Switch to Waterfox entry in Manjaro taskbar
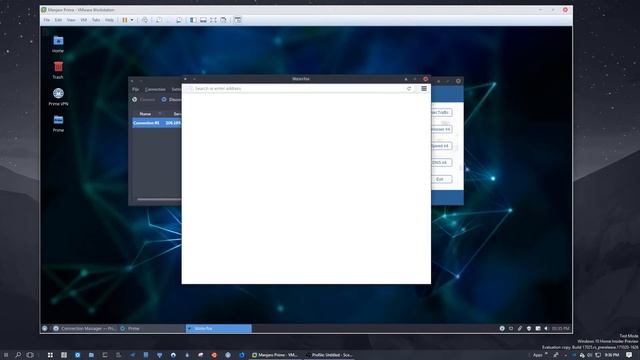This screenshot has width=640, height=360. point(219,329)
